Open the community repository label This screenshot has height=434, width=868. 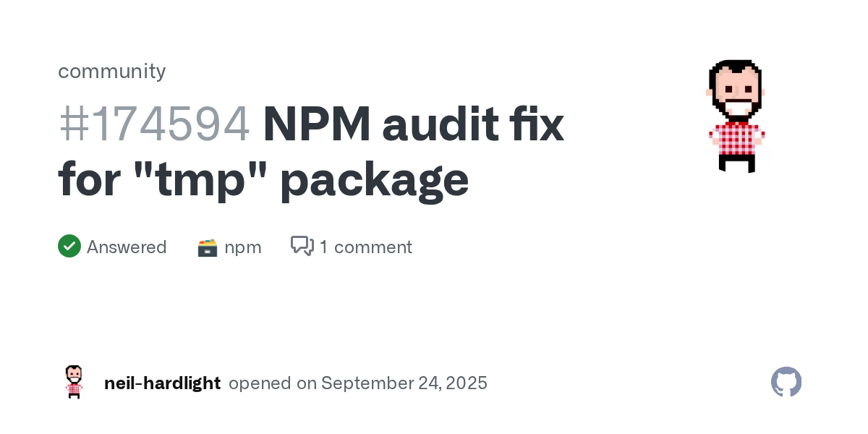pos(112,71)
